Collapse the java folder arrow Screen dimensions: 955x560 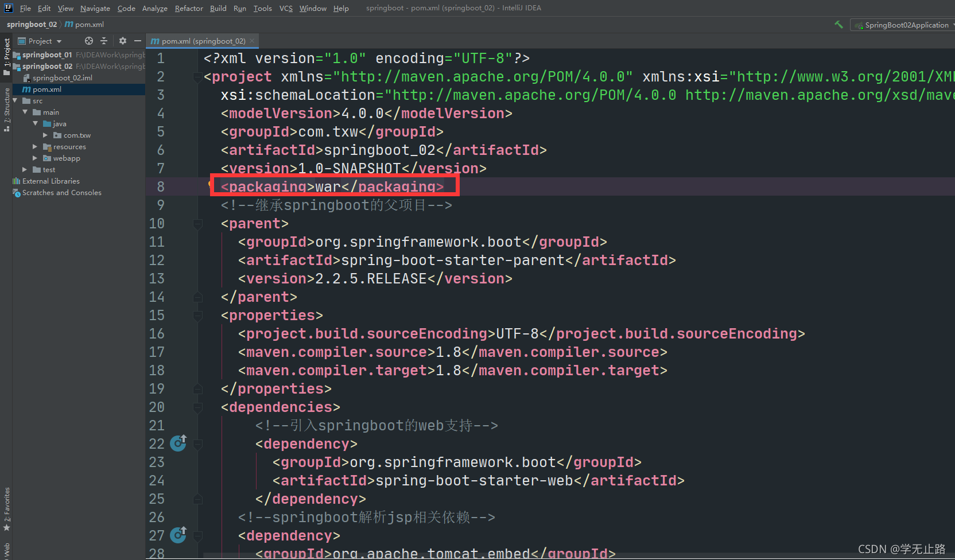pyautogui.click(x=36, y=123)
